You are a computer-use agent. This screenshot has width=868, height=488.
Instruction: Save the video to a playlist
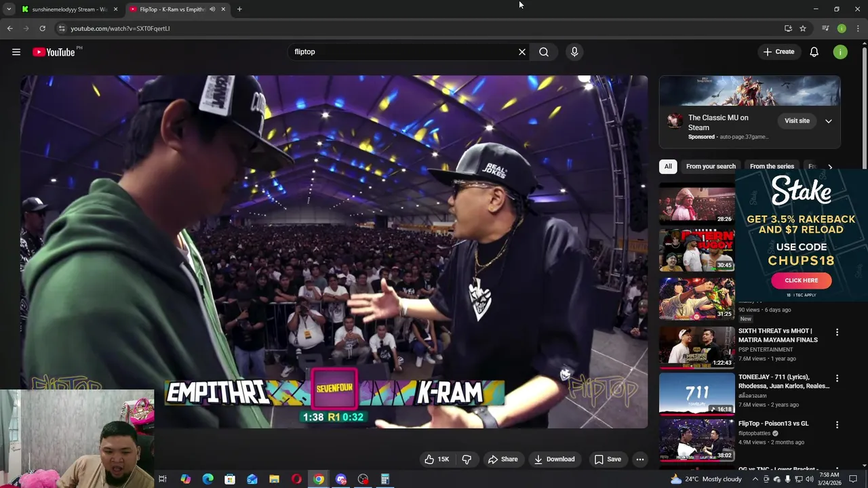(608, 460)
